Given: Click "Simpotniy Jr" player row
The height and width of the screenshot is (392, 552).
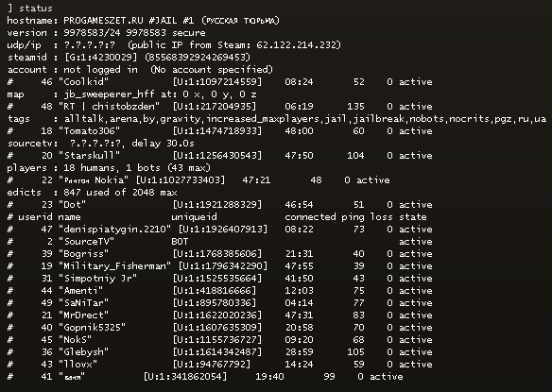Looking at the screenshot, I should (219, 279).
